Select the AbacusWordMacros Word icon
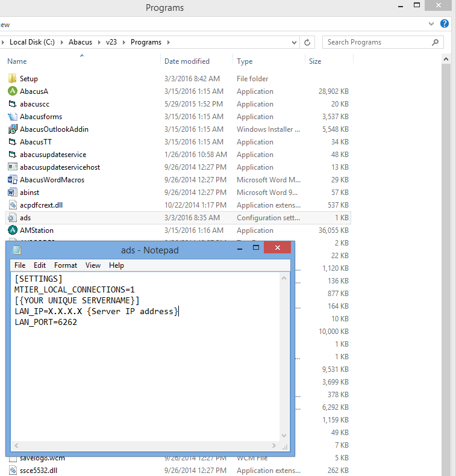The image size is (456, 476). (12, 180)
